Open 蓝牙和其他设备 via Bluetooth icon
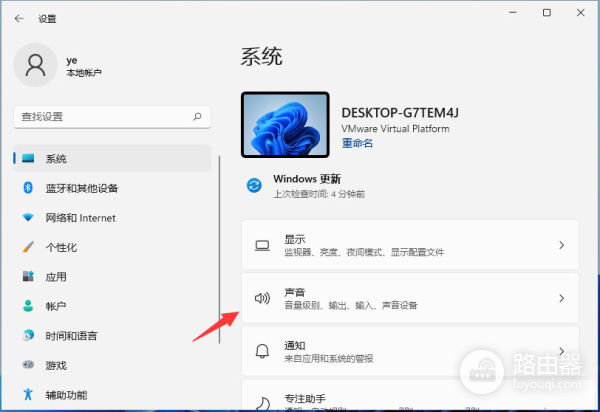Screen dimensions: 600x412 [x=29, y=188]
